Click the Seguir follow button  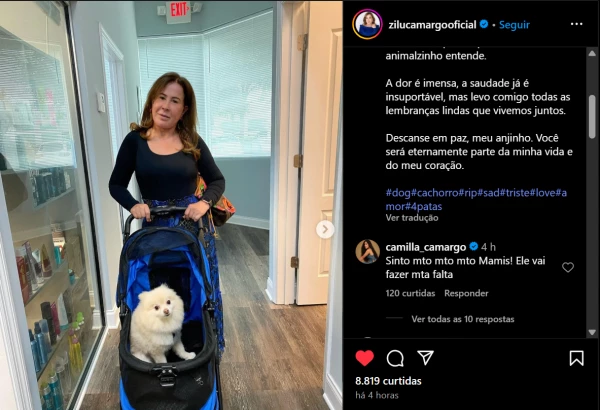pos(514,25)
